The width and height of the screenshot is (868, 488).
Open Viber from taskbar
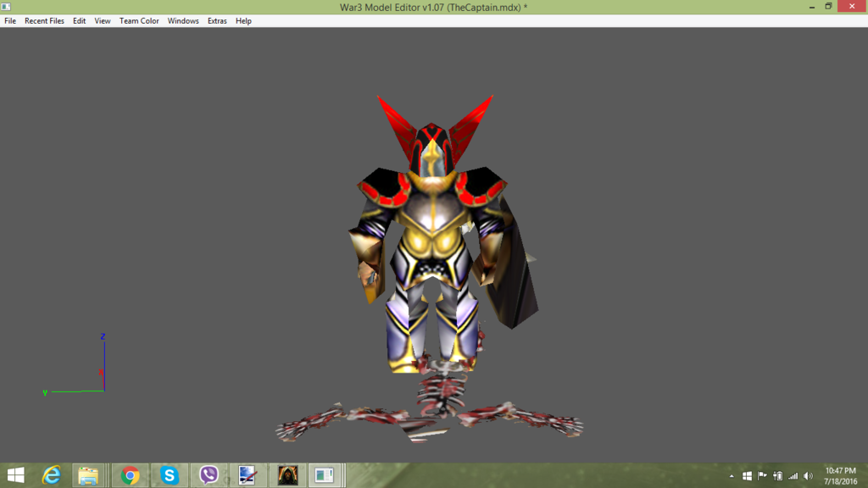209,475
